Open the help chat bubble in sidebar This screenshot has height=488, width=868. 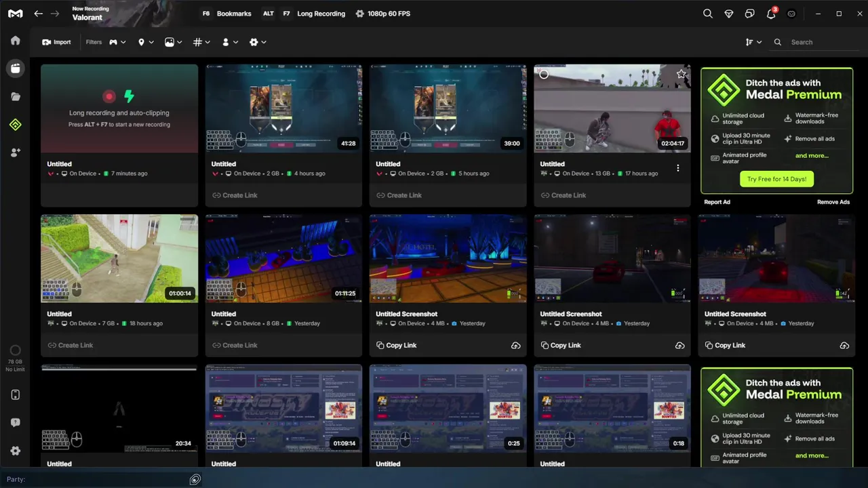click(15, 423)
